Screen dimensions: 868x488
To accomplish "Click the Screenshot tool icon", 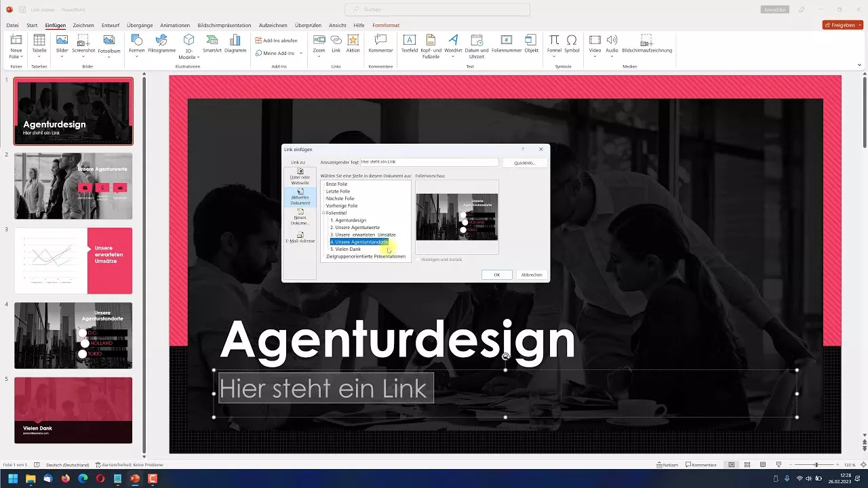I will (x=83, y=40).
